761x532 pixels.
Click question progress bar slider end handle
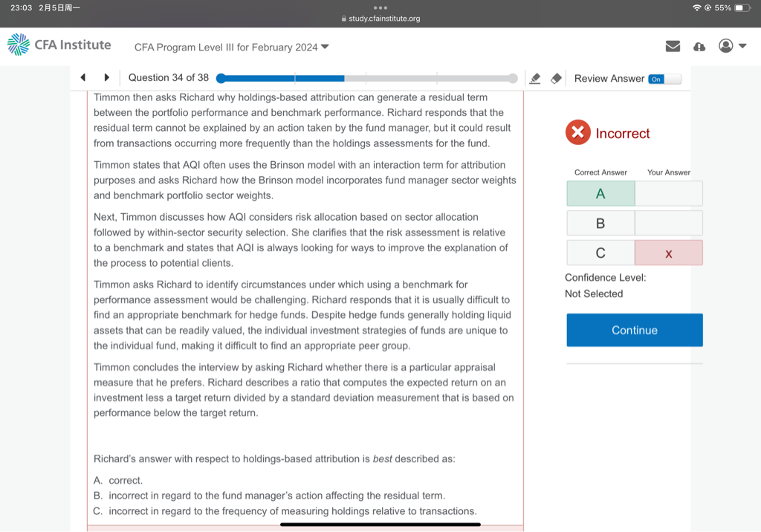513,78
